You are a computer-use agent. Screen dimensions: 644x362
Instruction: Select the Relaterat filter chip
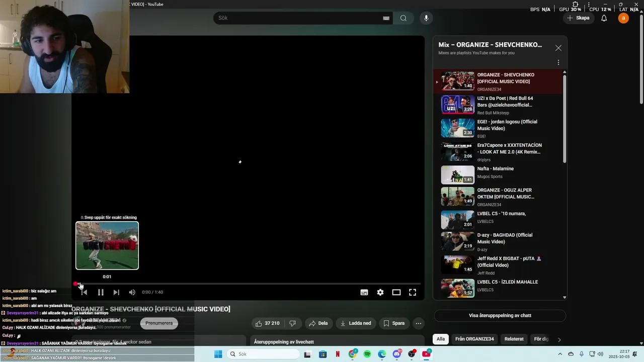pyautogui.click(x=514, y=339)
